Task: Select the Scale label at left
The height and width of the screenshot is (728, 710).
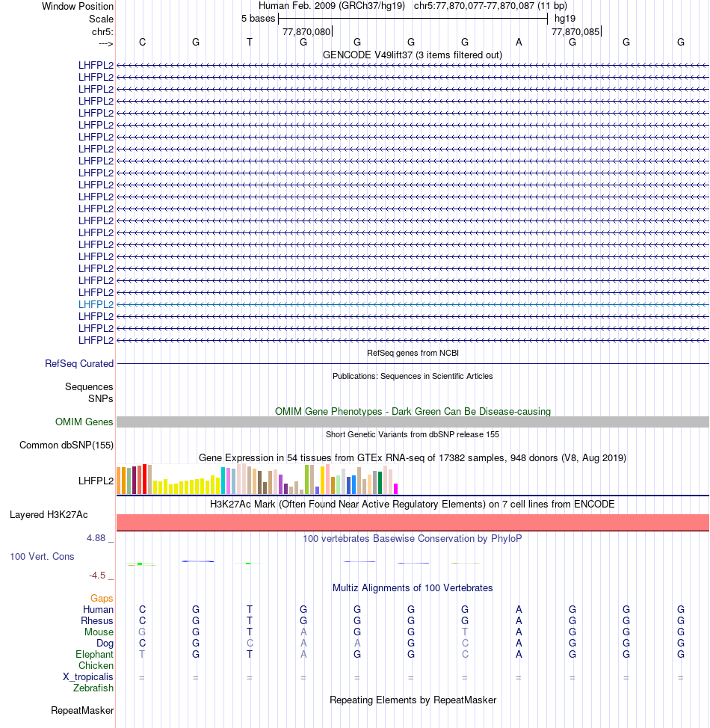Action: click(101, 19)
